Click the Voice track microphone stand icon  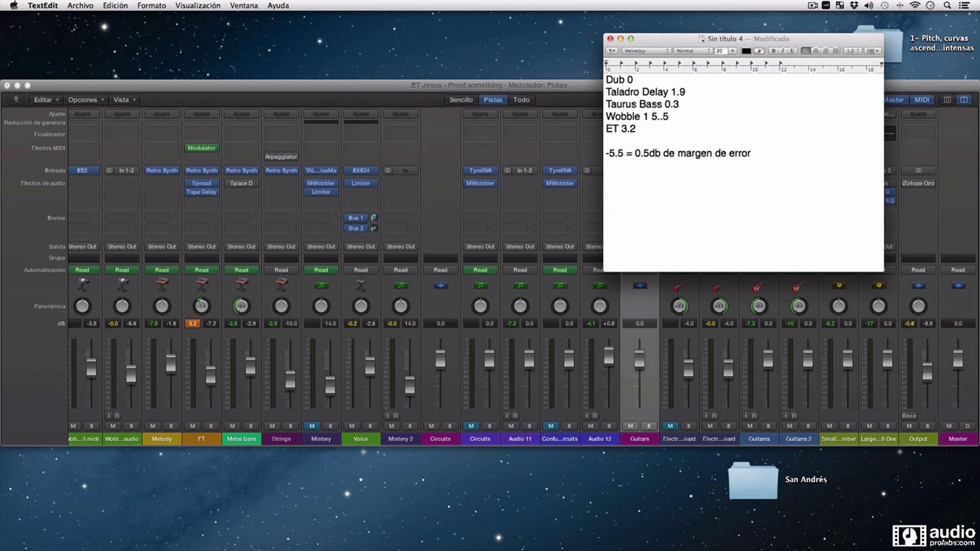[x=361, y=284]
